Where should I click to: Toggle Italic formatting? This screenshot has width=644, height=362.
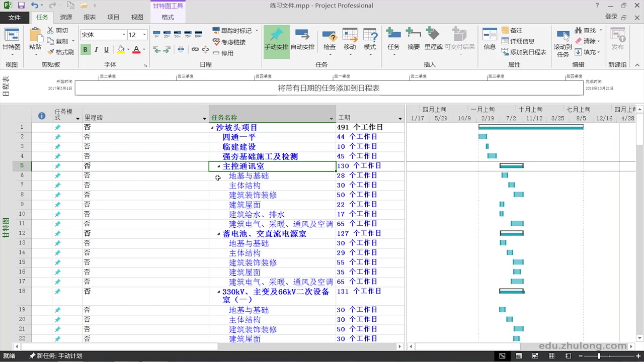point(96,49)
